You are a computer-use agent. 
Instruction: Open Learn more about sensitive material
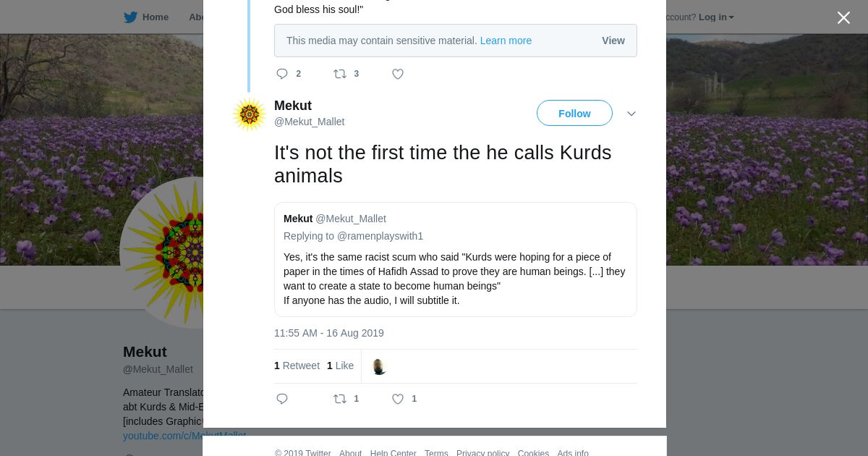pos(506,41)
